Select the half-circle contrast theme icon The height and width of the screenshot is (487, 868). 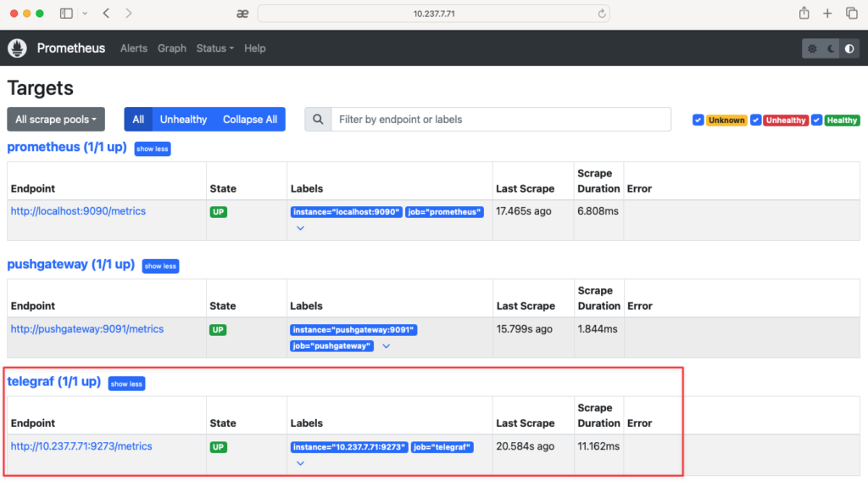(849, 48)
